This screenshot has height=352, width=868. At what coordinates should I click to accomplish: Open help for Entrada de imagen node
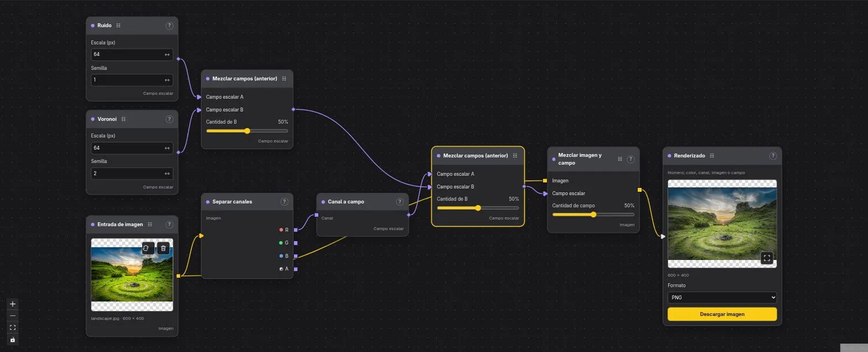(169, 225)
